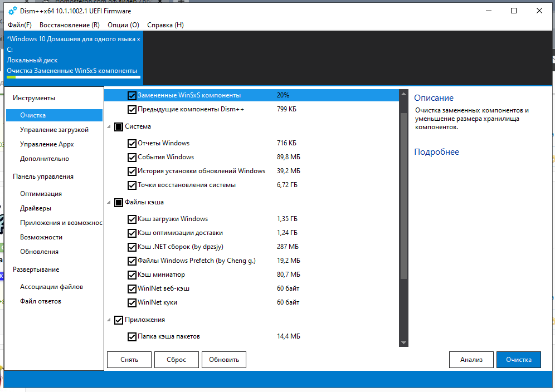The width and height of the screenshot is (555, 392).
Task: Start cleanup with the blue "Очистка" button
Action: coord(518,360)
